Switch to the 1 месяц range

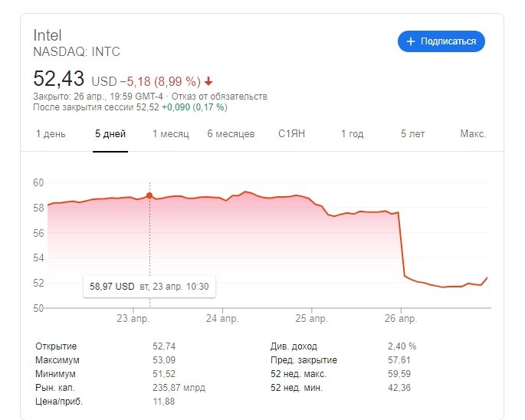coord(170,134)
